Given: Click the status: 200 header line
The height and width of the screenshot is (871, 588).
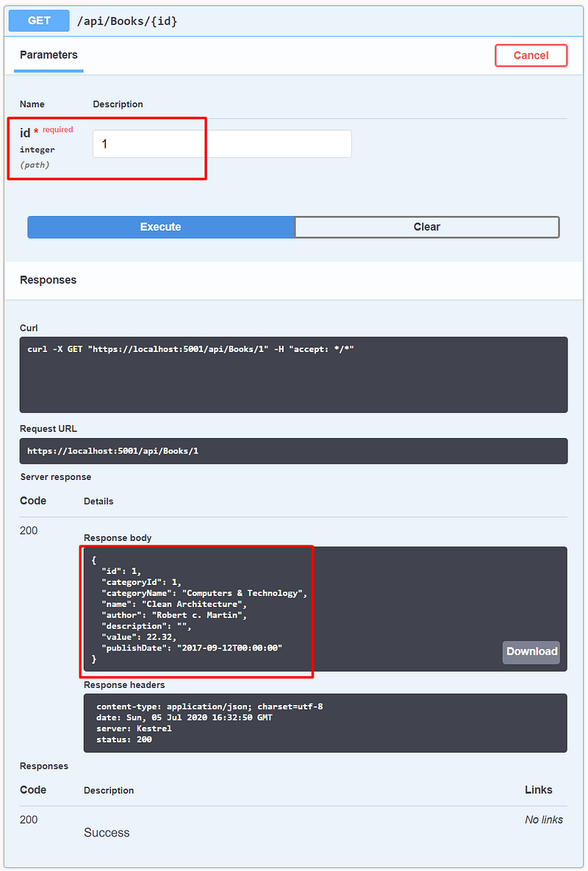Looking at the screenshot, I should tap(123, 740).
